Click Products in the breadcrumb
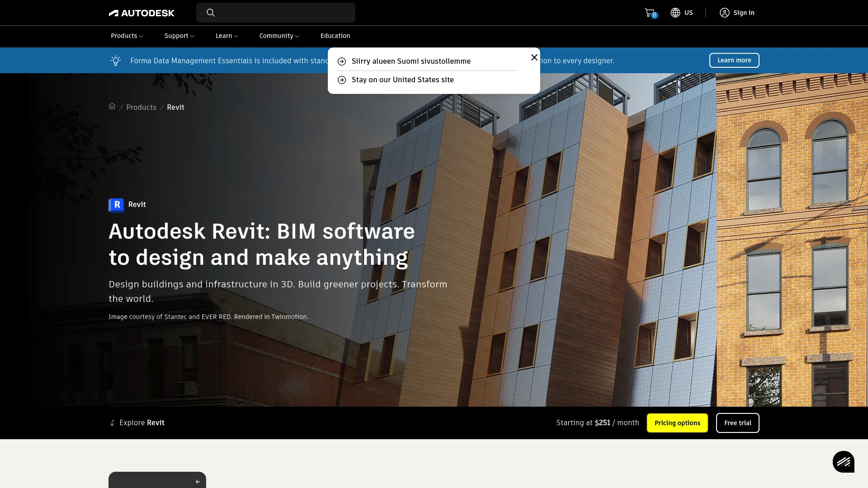Screen dimensions: 868x488 coord(141,107)
